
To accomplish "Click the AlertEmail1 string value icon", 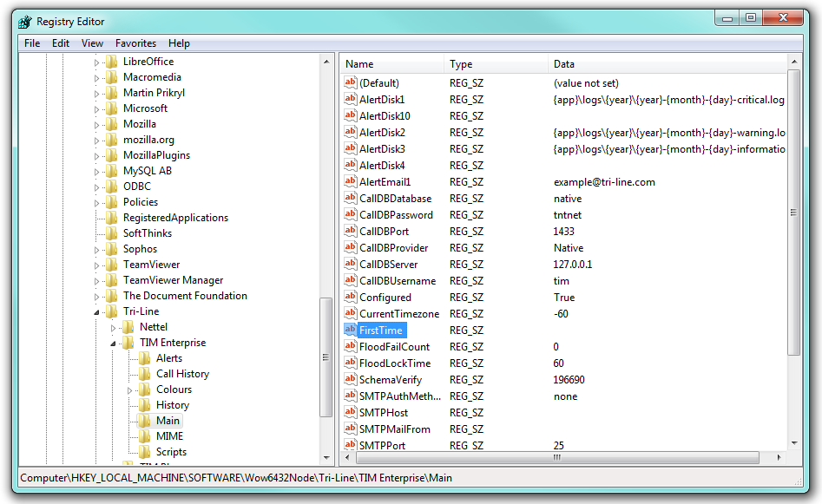I will click(351, 182).
